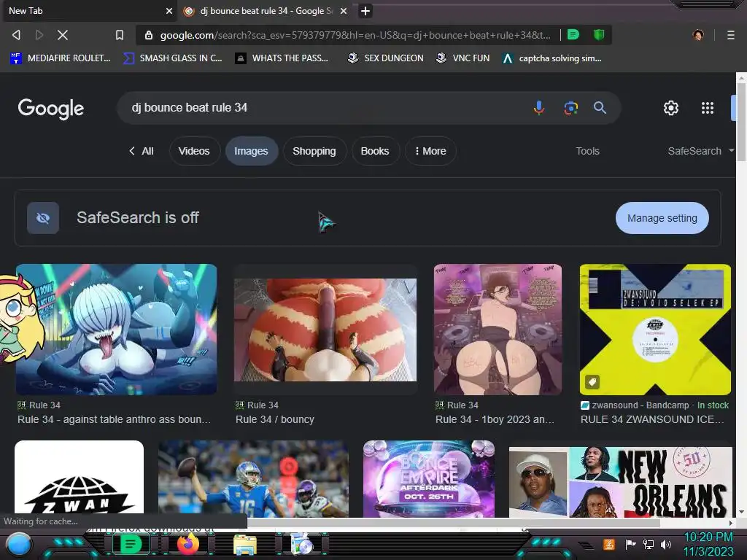Bookmark this page with the bookmark icon
Viewport: 747px width, 560px height.
pyautogui.click(x=120, y=35)
